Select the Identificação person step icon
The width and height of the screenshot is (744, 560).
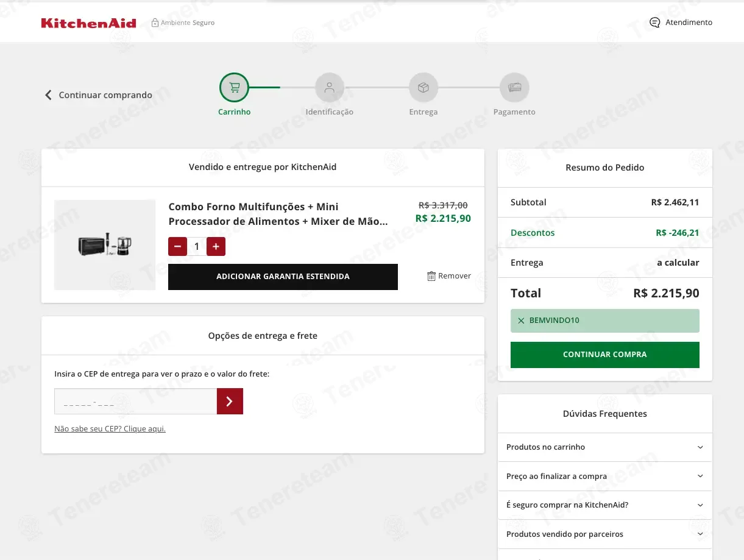(x=330, y=88)
